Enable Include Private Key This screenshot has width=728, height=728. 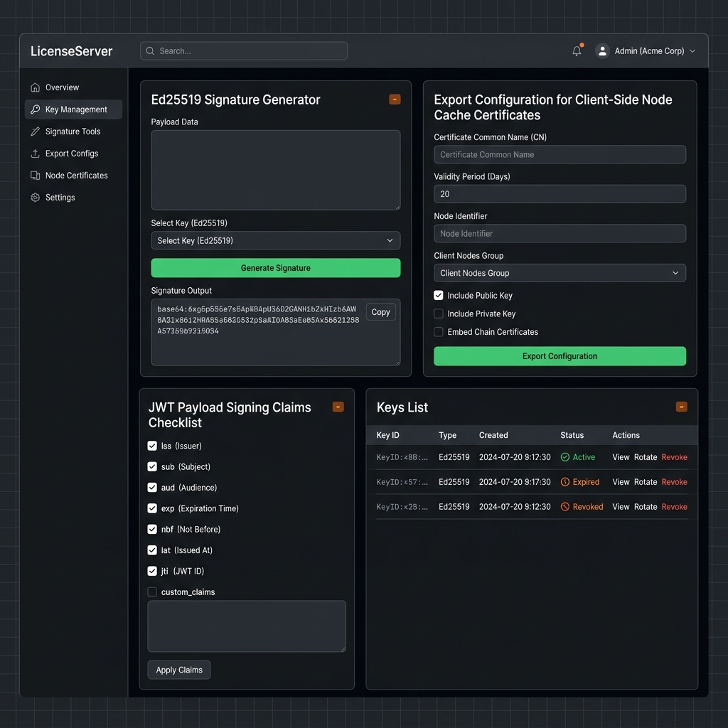pos(438,314)
